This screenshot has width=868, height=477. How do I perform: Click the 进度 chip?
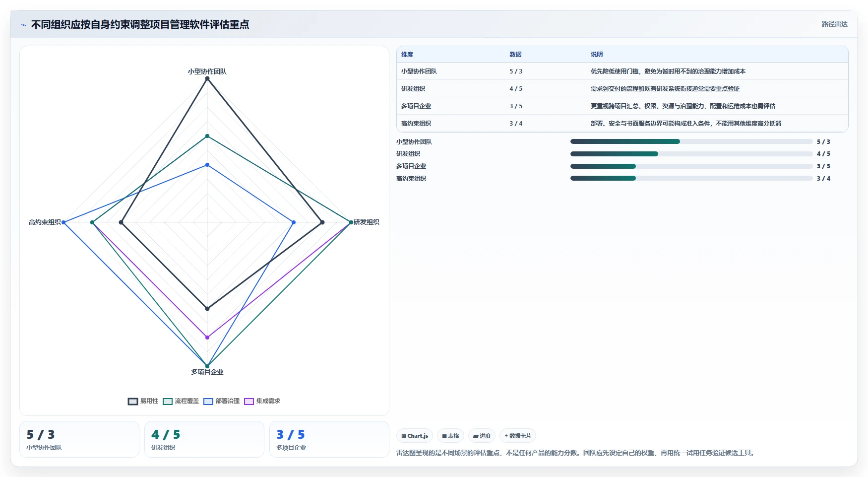point(482,436)
